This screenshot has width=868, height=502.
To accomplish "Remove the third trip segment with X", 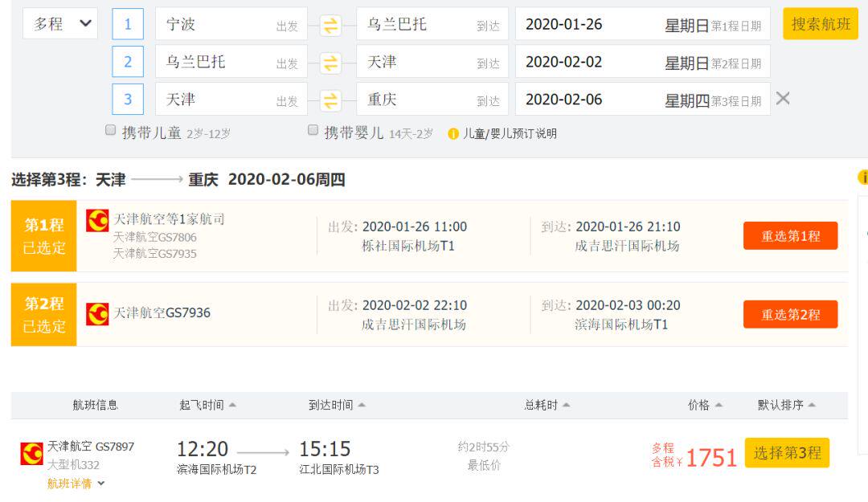I will 783,99.
